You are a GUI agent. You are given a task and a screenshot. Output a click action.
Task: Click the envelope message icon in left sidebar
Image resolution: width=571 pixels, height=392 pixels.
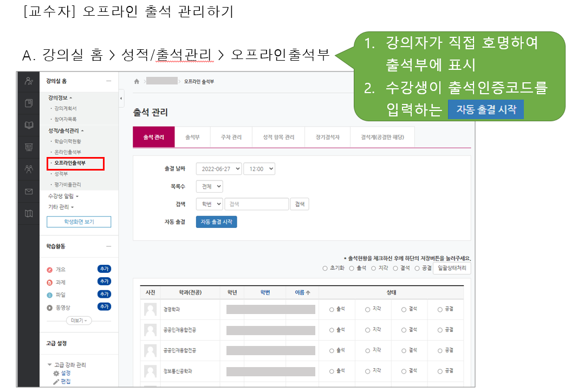(29, 191)
